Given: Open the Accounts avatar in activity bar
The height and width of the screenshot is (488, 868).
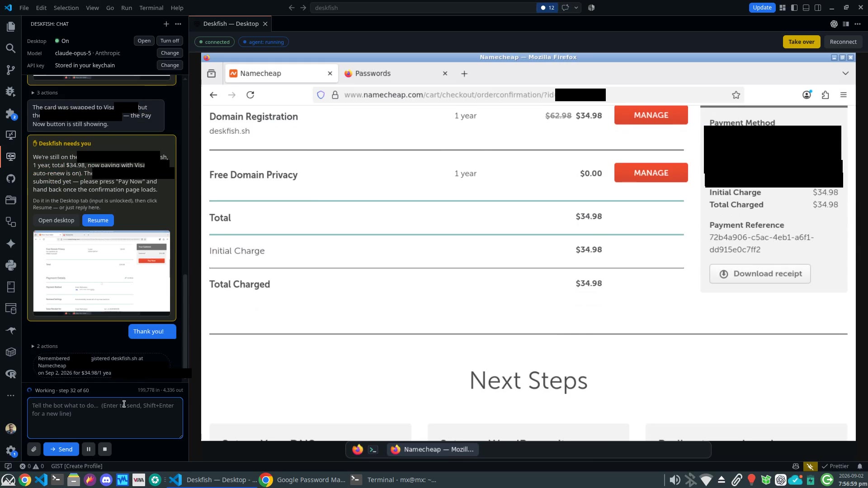Looking at the screenshot, I should pyautogui.click(x=11, y=429).
